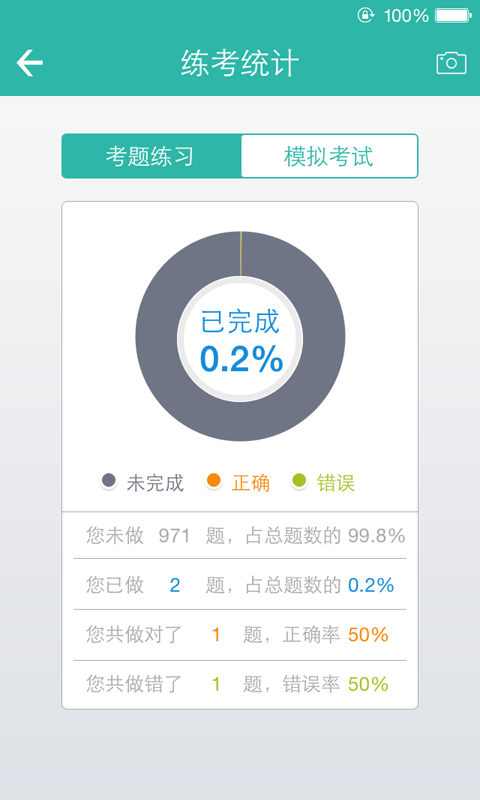
Task: Tap the orange 正确 legend dot
Action: [214, 481]
